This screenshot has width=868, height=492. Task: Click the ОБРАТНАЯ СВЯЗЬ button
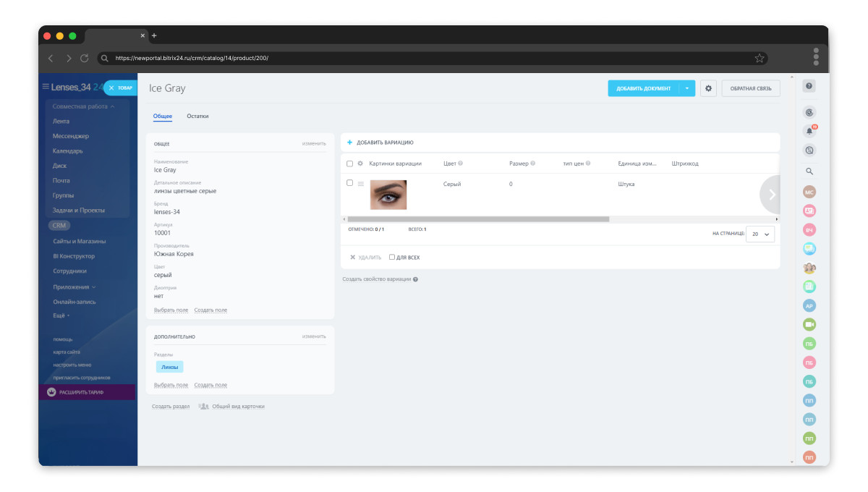tap(751, 88)
